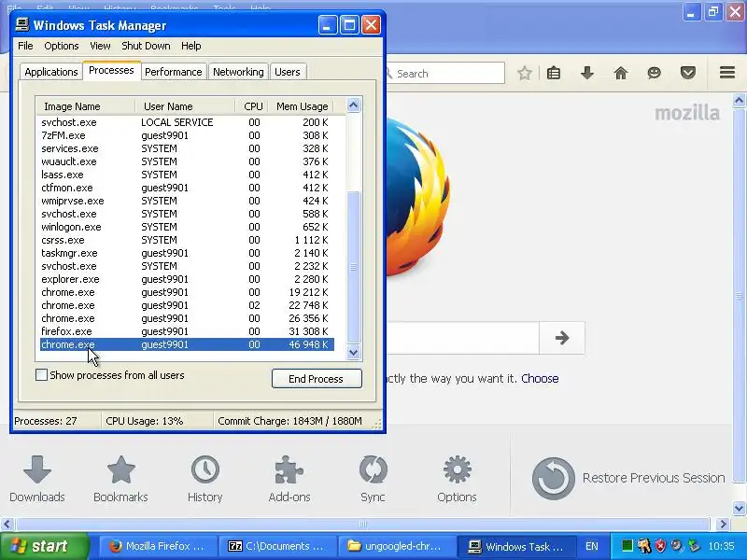Sort processes by Image Name column
747x560 pixels.
(x=86, y=106)
